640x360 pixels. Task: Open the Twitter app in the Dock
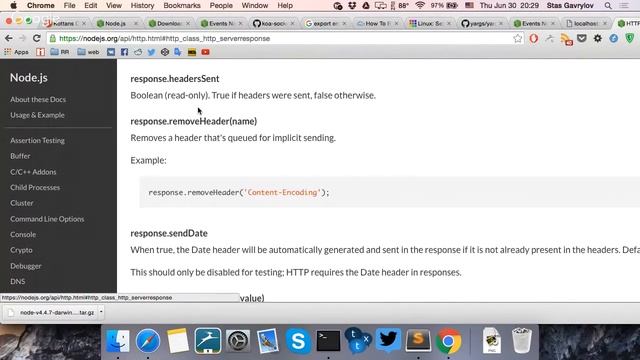388,341
